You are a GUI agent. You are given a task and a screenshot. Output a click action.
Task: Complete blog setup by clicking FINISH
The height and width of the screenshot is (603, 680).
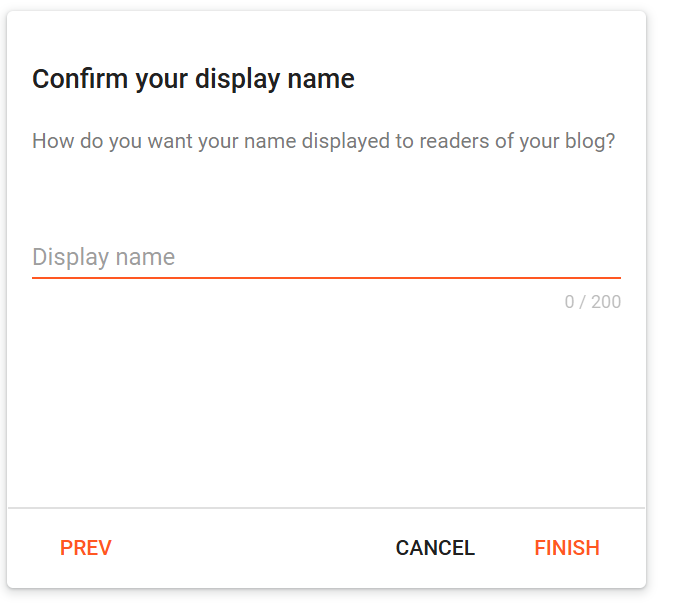pyautogui.click(x=566, y=547)
